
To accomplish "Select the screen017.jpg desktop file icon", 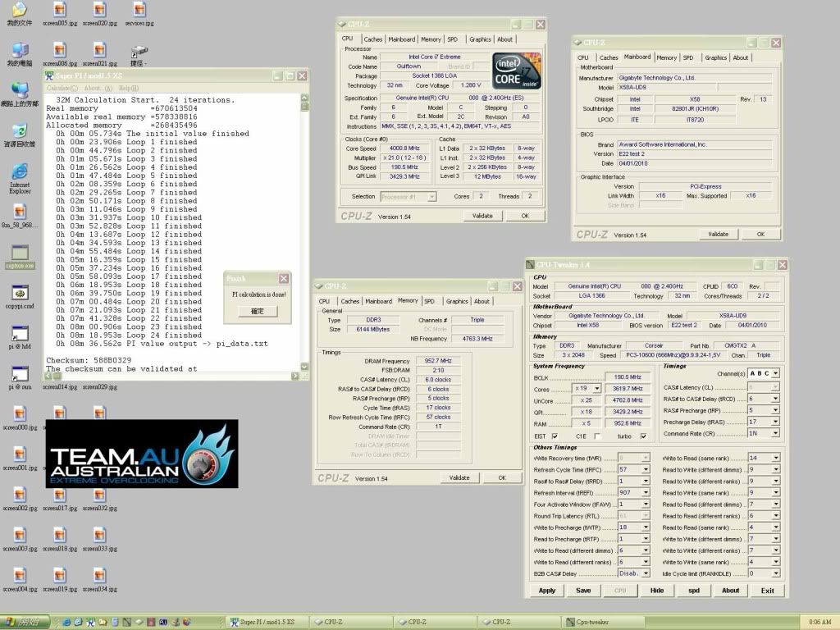I will tap(60, 499).
